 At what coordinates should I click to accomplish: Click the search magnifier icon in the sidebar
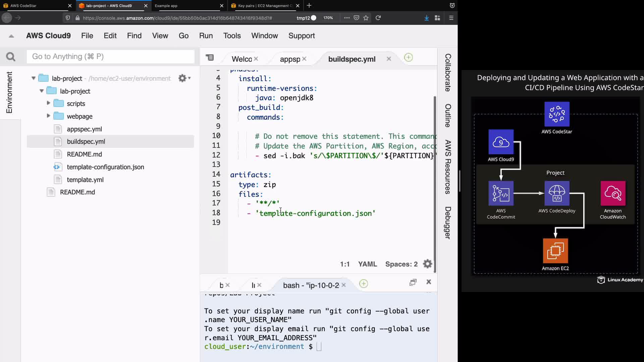pyautogui.click(x=11, y=57)
